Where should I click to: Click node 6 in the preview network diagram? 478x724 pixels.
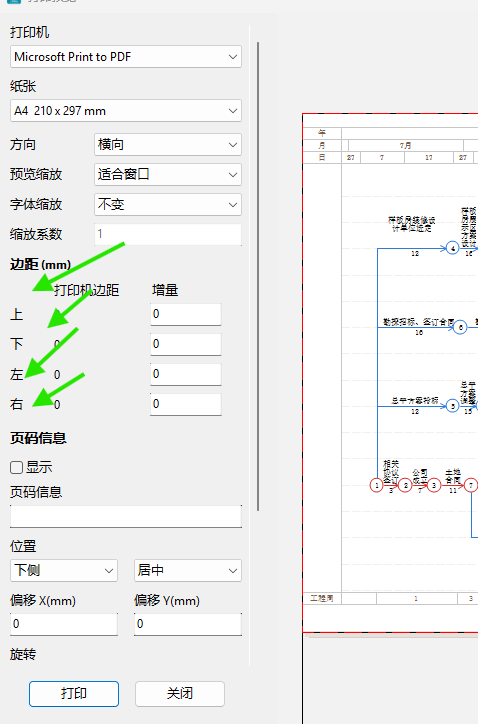pos(460,327)
